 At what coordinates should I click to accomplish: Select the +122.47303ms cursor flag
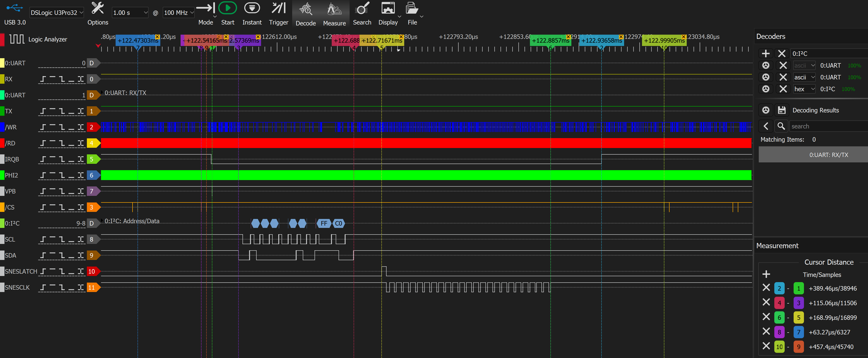[x=138, y=40]
